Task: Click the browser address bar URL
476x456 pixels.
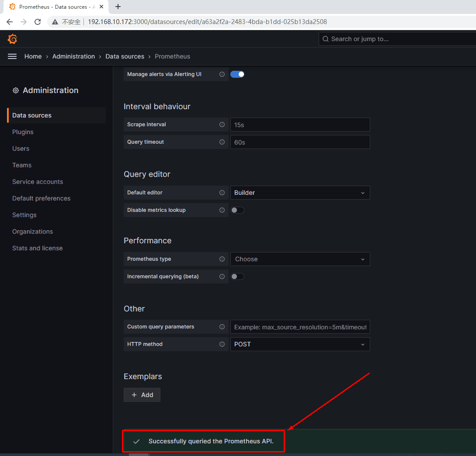Action: [207, 22]
